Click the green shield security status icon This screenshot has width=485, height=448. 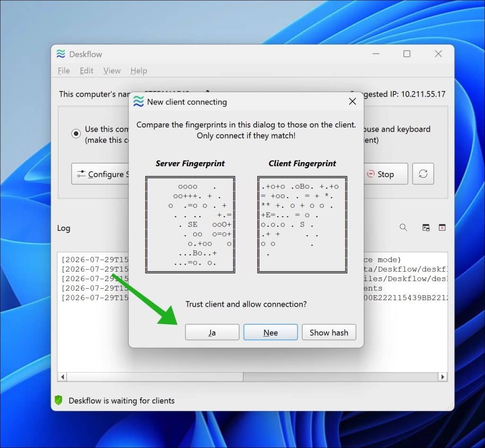pos(58,400)
